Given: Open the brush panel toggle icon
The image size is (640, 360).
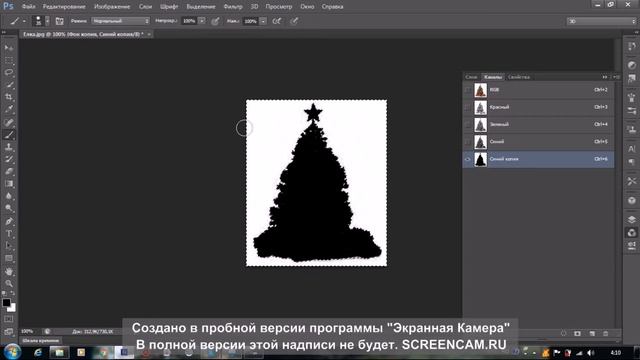Looking at the screenshot, I should pyautogui.click(x=60, y=21).
